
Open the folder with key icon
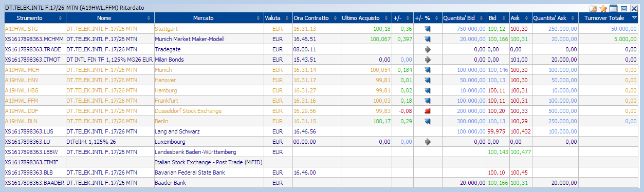(593, 9)
